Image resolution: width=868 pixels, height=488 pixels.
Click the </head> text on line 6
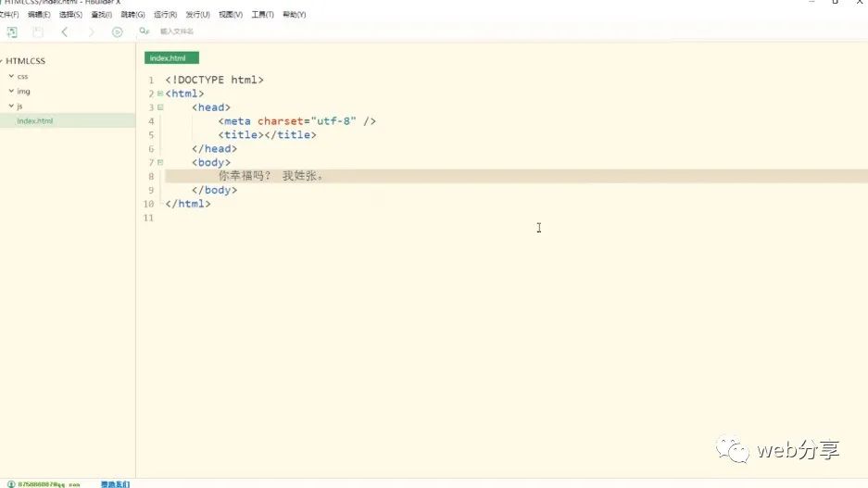[214, 149]
